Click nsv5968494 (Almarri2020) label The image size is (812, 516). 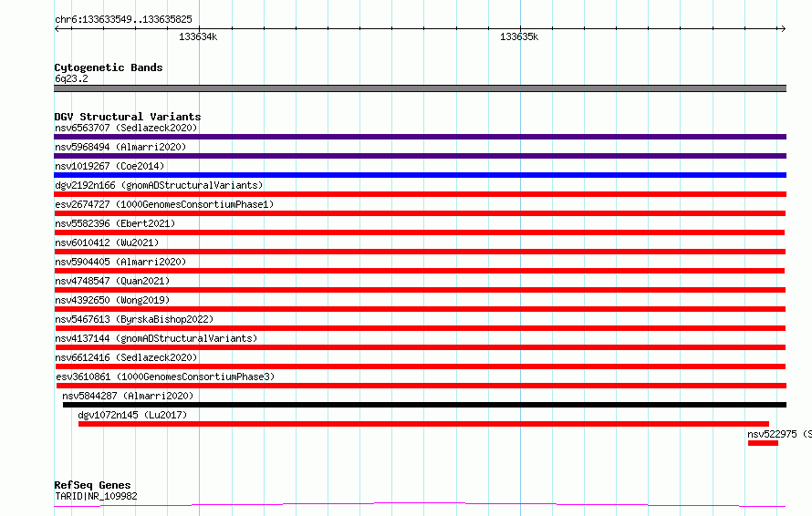tap(120, 147)
